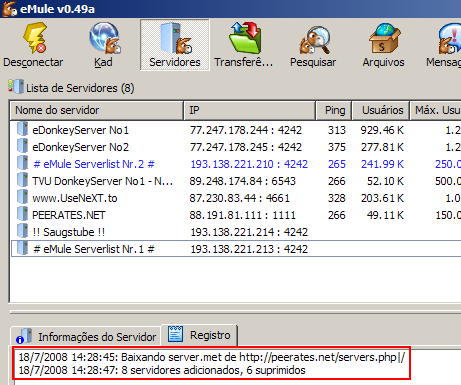Click the Registro tab notepad icon
This screenshot has height=385, width=461.
tap(175, 334)
